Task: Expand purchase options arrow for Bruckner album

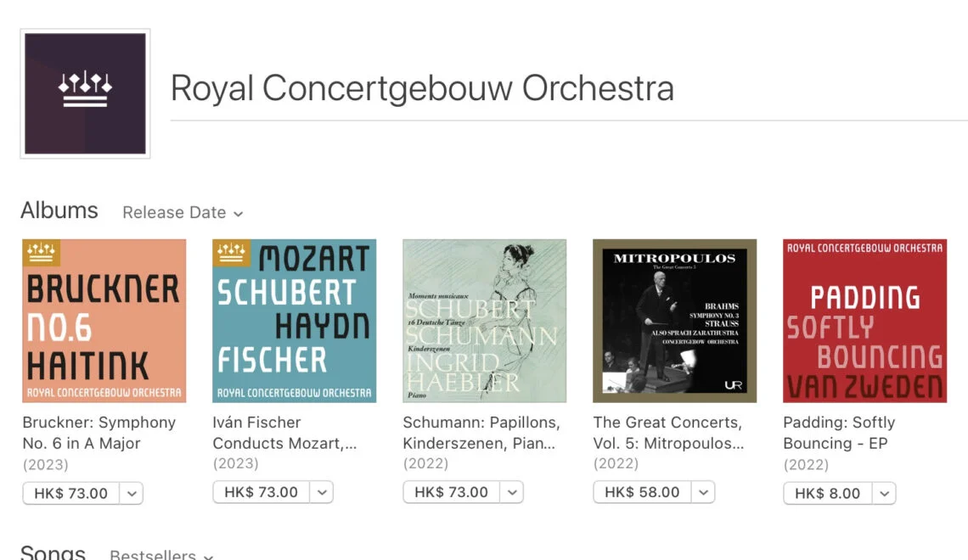Action: [x=131, y=493]
